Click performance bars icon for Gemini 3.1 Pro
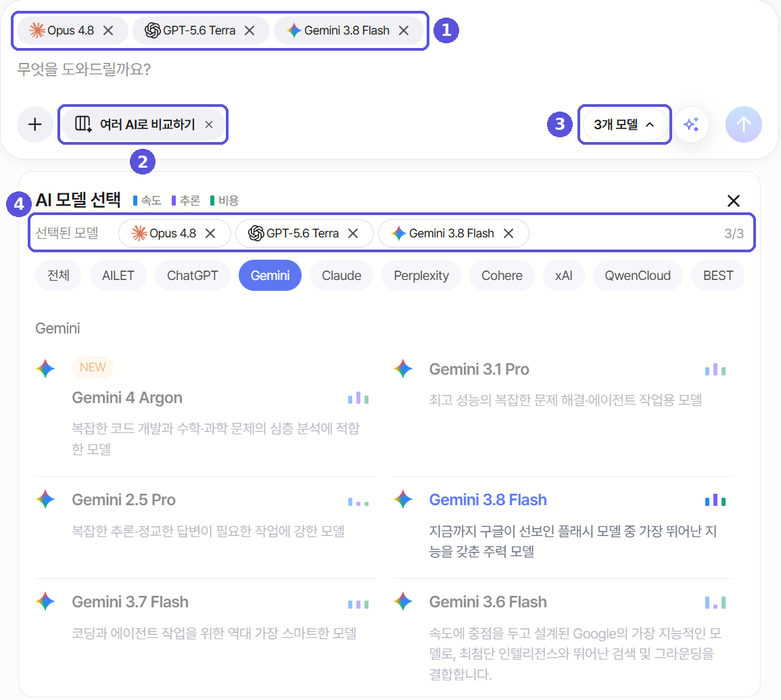Image resolution: width=781 pixels, height=700 pixels. (x=715, y=370)
